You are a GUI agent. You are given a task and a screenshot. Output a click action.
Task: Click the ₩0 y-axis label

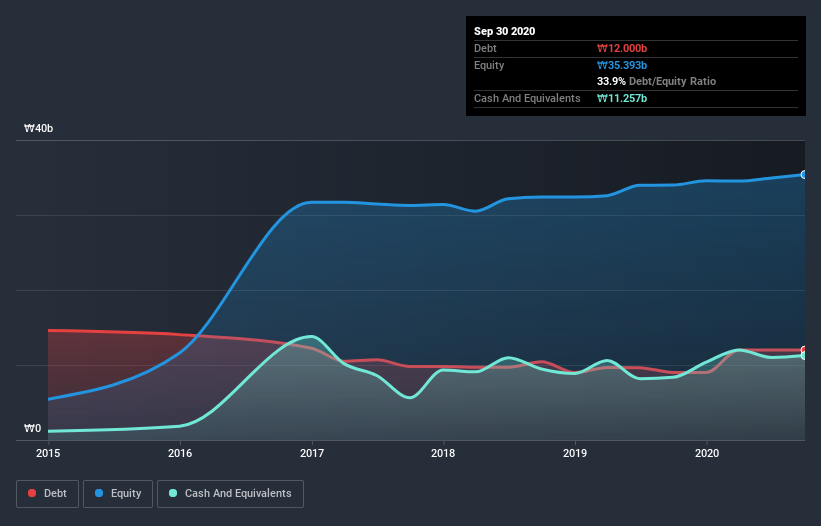pyautogui.click(x=32, y=428)
